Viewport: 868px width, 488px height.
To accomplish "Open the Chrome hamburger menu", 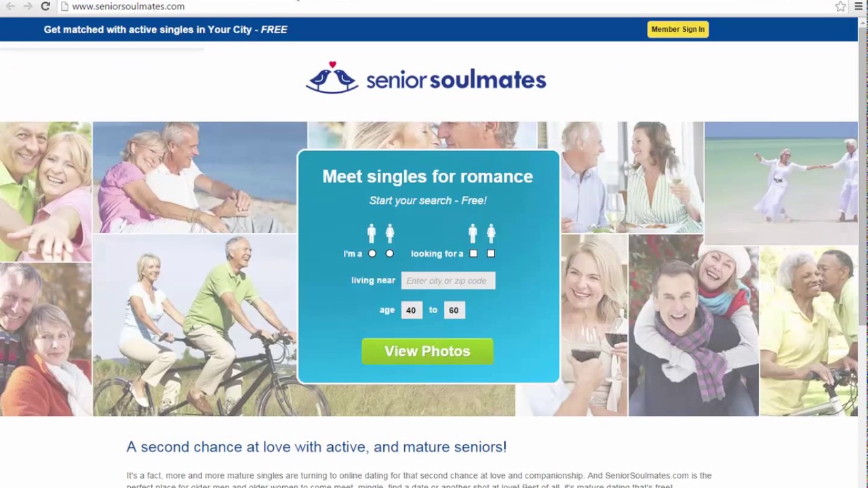I will pyautogui.click(x=859, y=6).
